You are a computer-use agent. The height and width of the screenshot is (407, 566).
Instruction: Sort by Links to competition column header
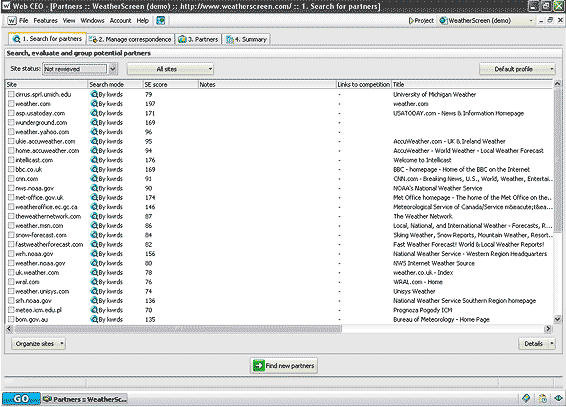click(363, 84)
